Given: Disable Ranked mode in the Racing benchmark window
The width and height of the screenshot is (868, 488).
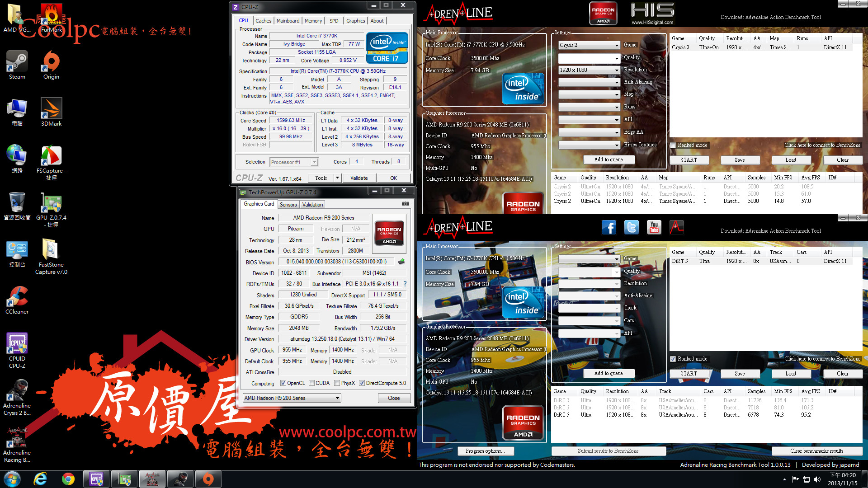Looking at the screenshot, I should [x=673, y=359].
